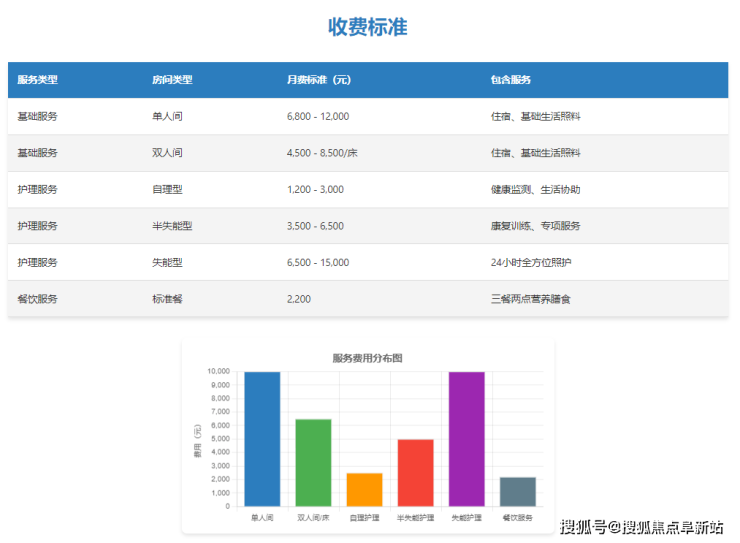Click the purple 失能护理 chart bar

click(467, 439)
